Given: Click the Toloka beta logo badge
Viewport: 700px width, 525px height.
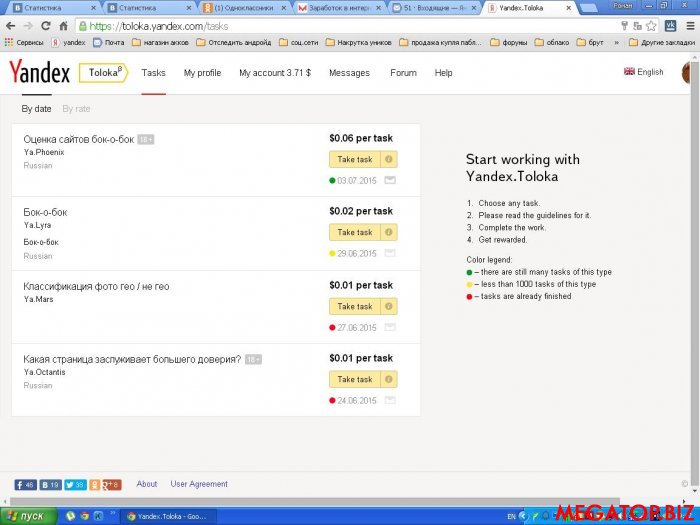Looking at the screenshot, I should 104,73.
